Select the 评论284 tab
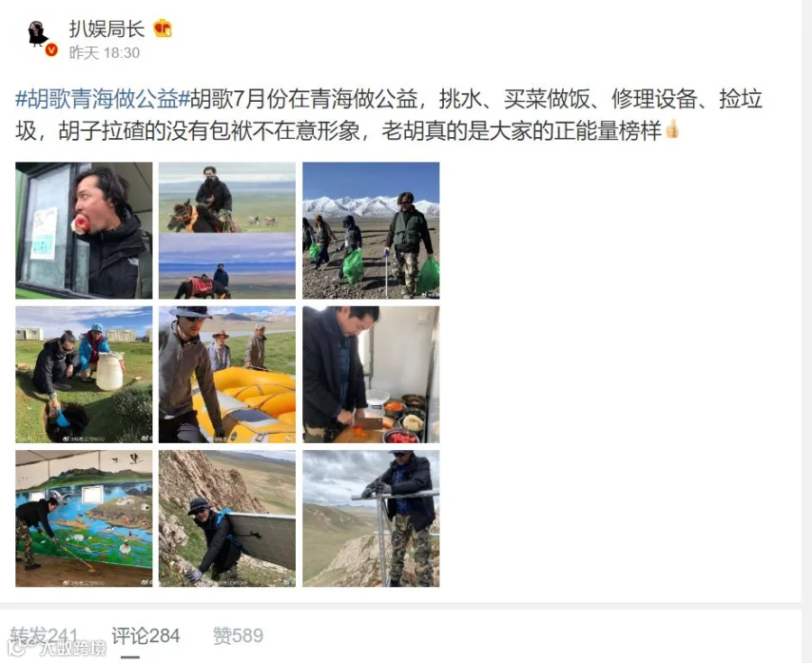Screen dimensions: 812x663 [145, 636]
